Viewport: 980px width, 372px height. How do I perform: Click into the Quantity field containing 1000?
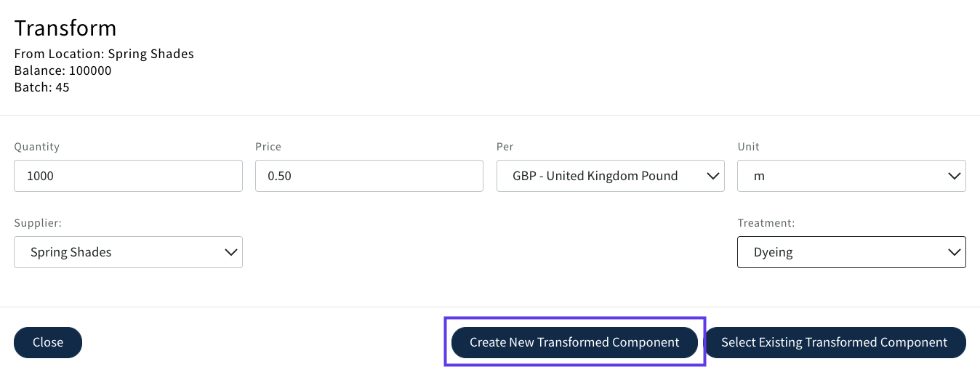click(128, 176)
